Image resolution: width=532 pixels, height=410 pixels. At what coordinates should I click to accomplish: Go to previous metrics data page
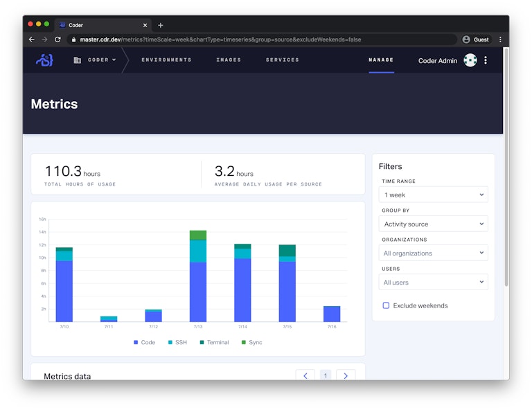pyautogui.click(x=305, y=375)
